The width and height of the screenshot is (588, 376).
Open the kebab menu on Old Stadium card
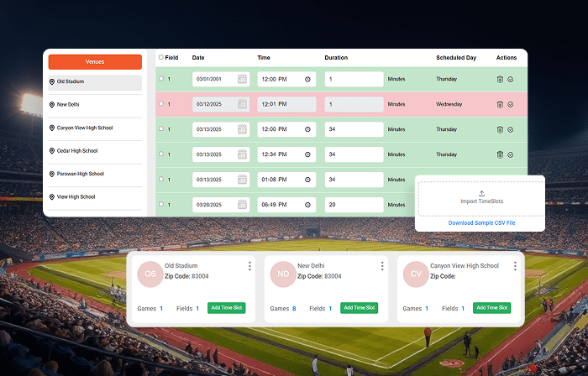tap(249, 266)
